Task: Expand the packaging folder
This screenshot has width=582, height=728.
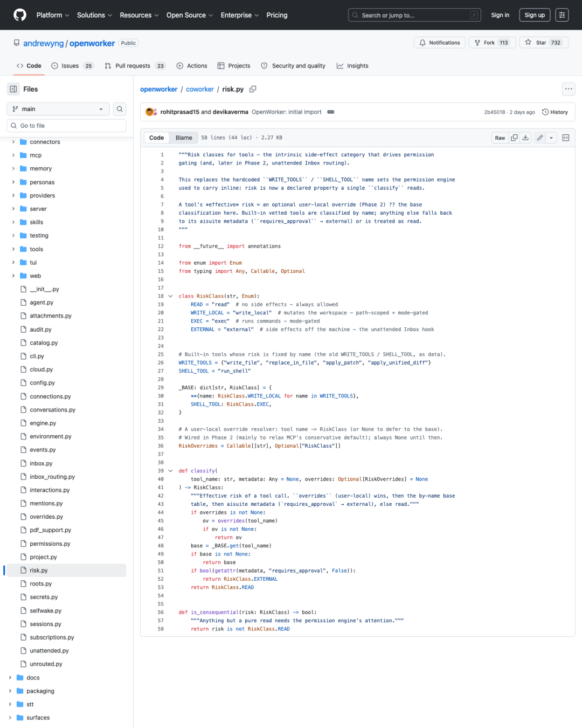Action: tap(10, 691)
